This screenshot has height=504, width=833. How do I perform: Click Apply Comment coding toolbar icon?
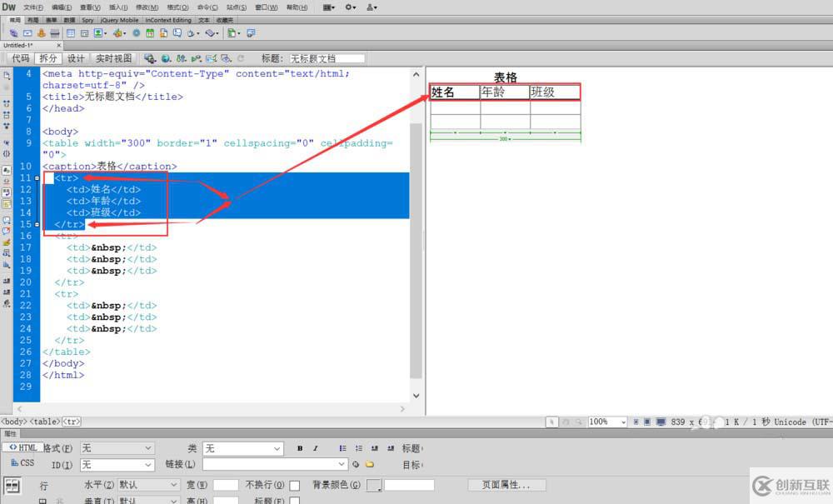pyautogui.click(x=7, y=220)
